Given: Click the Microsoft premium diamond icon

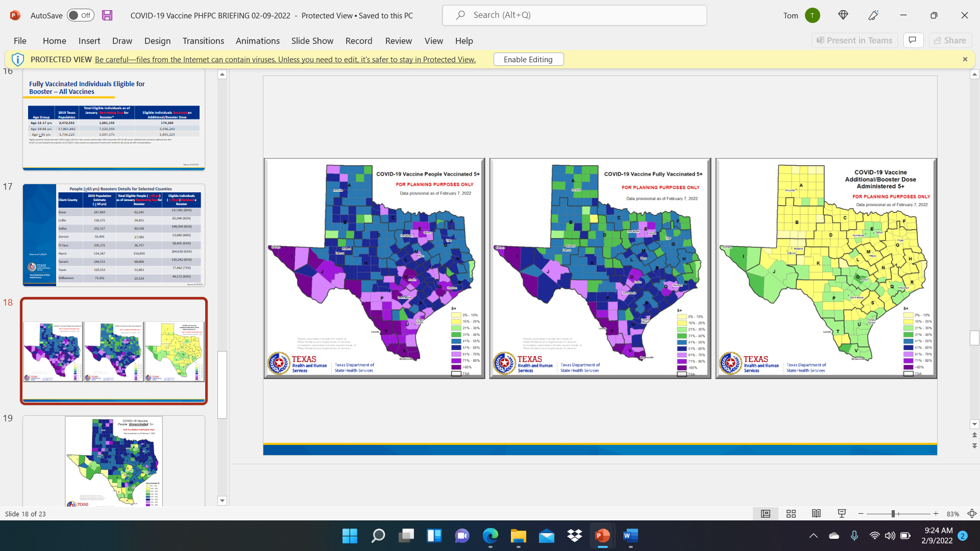Looking at the screenshot, I should pos(843,15).
